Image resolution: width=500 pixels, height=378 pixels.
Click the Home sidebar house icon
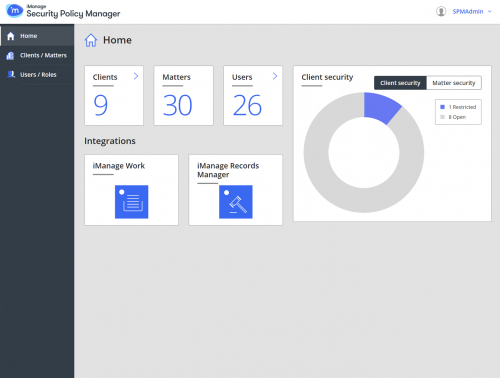(x=11, y=36)
